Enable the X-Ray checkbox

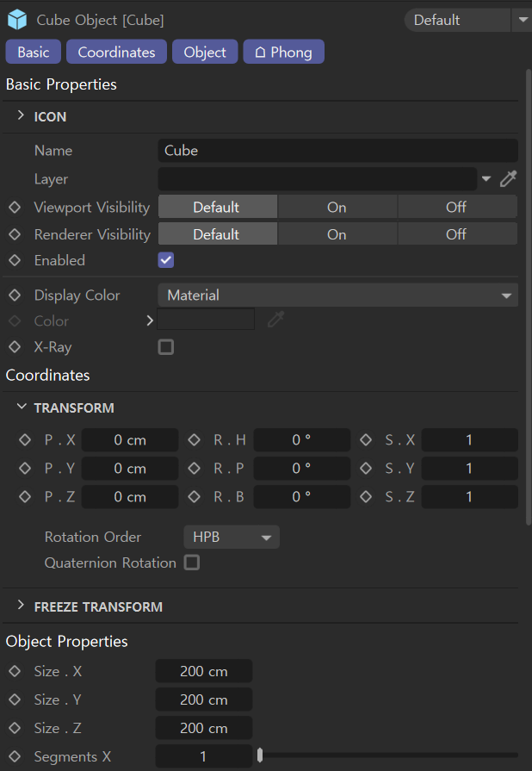tap(166, 347)
